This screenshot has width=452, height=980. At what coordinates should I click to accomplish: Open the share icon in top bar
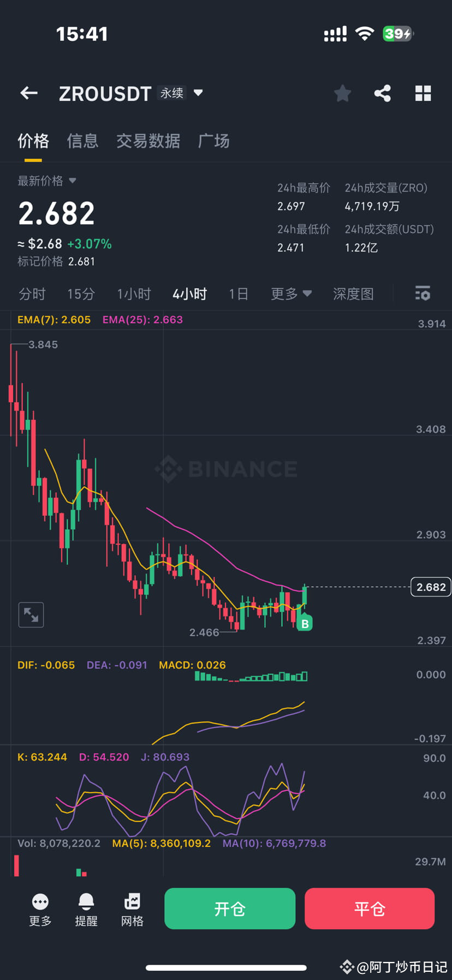coord(382,93)
